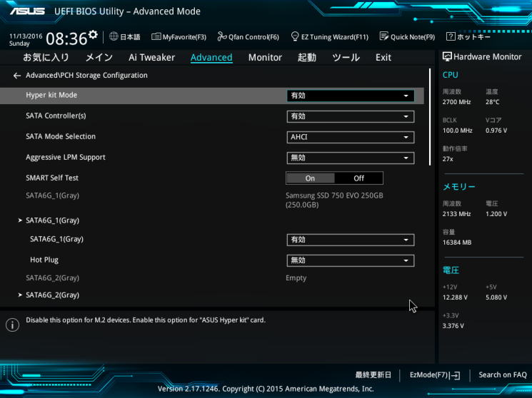Open the Ai Tweaker tab
532x398 pixels.
click(x=151, y=57)
